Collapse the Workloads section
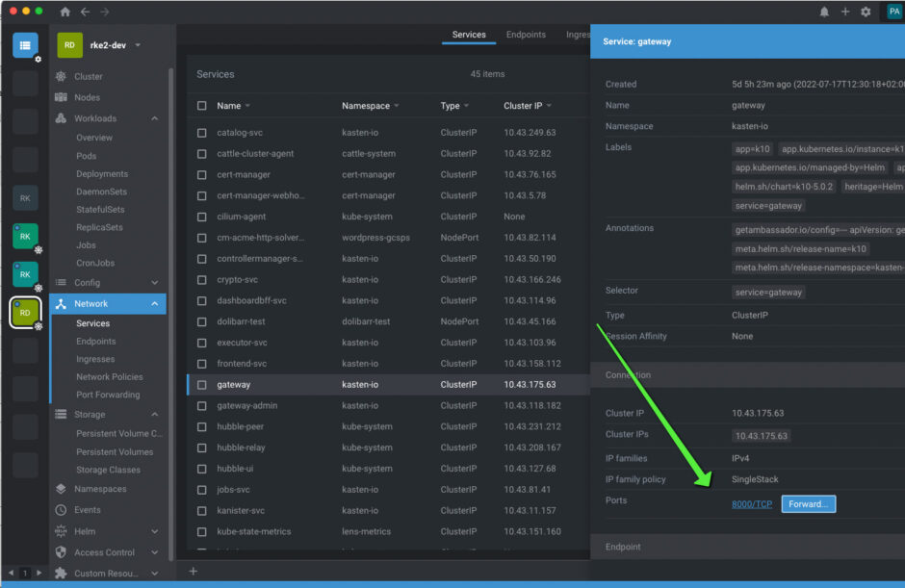Screen dimensions: 905x588 click(x=155, y=118)
